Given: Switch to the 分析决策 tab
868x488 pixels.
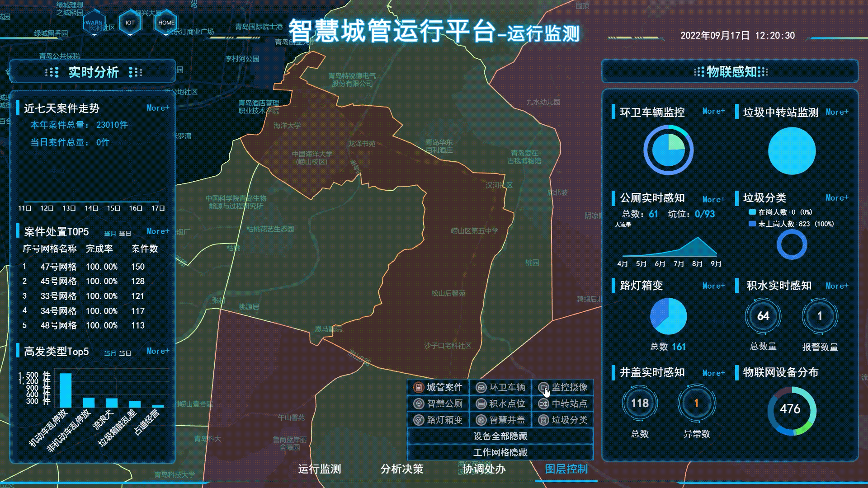Looking at the screenshot, I should coord(401,469).
